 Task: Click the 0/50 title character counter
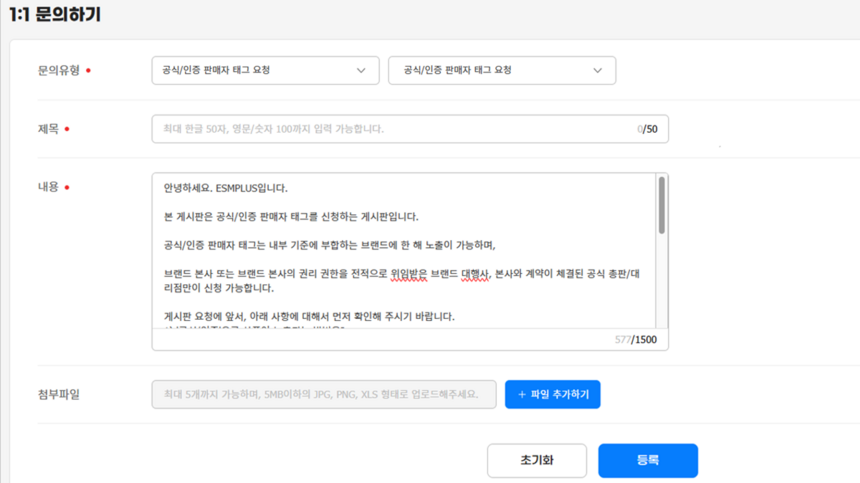[x=647, y=129]
